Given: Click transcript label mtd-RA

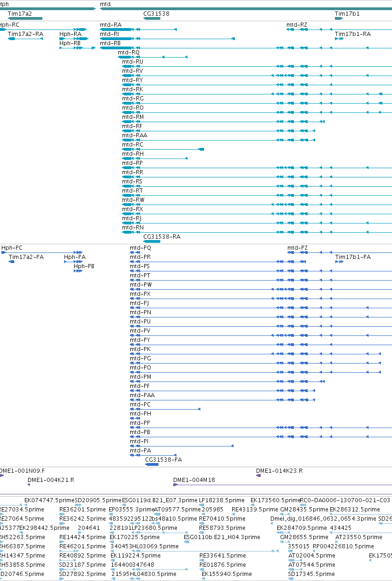Looking at the screenshot, I should pos(111,25).
